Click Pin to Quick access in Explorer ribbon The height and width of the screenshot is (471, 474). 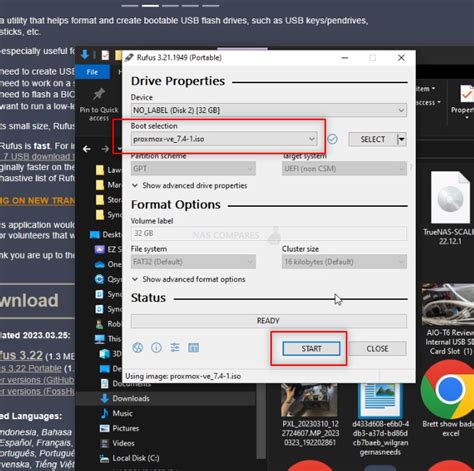99,105
